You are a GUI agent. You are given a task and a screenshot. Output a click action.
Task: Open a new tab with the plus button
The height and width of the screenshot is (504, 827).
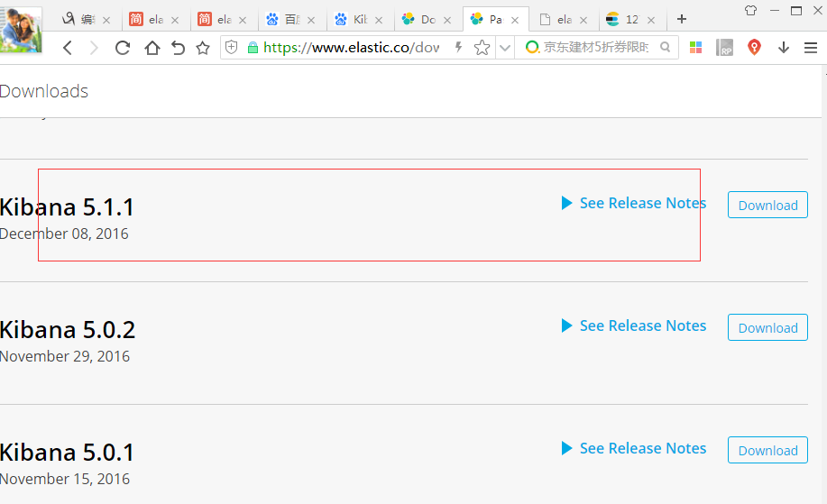[x=682, y=19]
